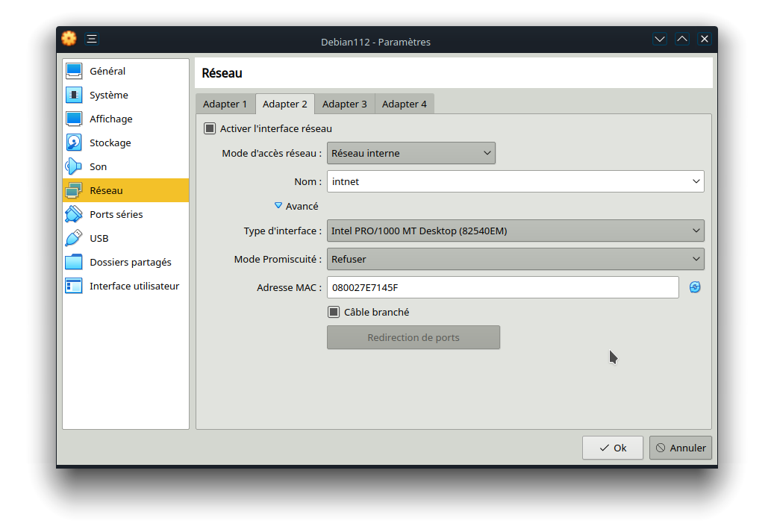Switch to the Adapter 1 tab
The width and height of the screenshot is (774, 532).
pos(225,104)
